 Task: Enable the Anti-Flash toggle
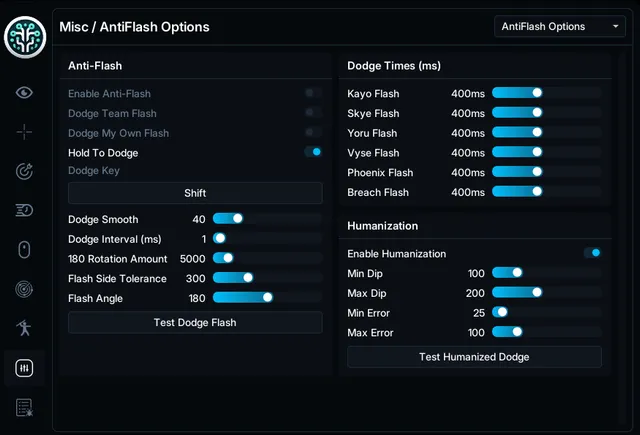[x=313, y=93]
